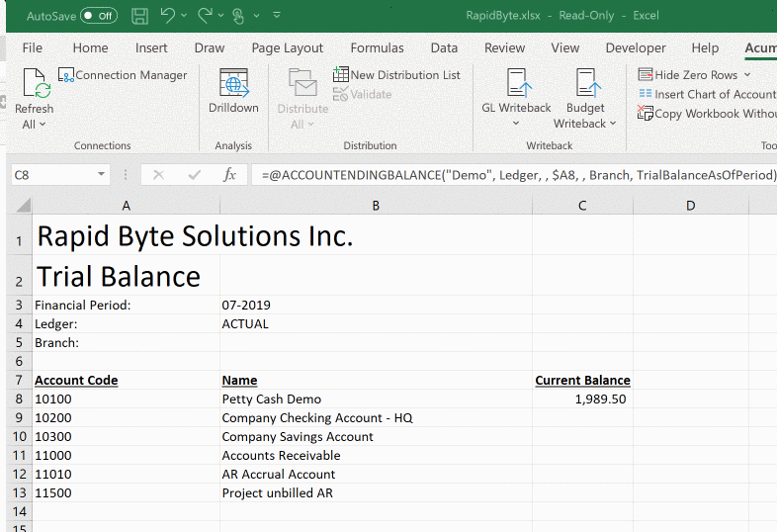The height and width of the screenshot is (532, 777).
Task: Open the Undo history dropdown arrow
Action: pyautogui.click(x=184, y=16)
